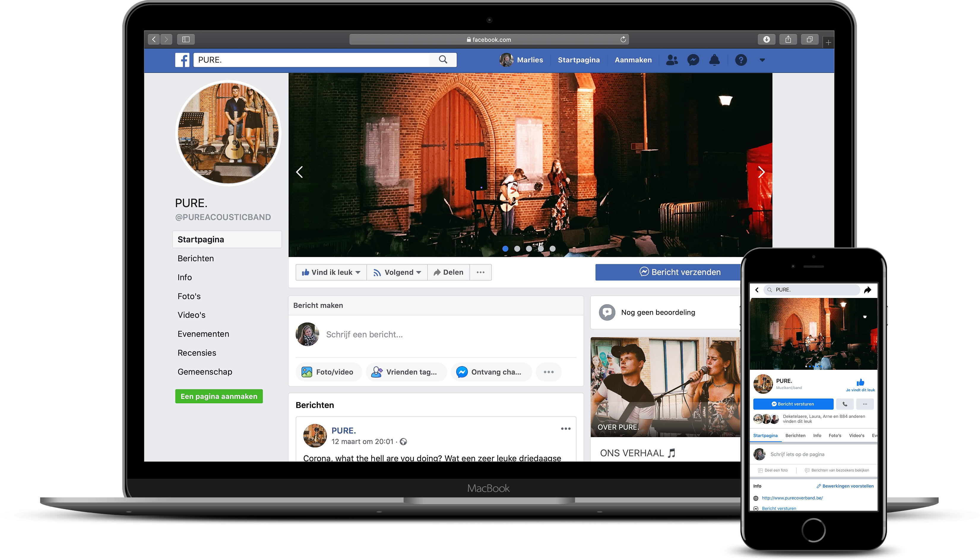Click Foto/video button

point(328,372)
